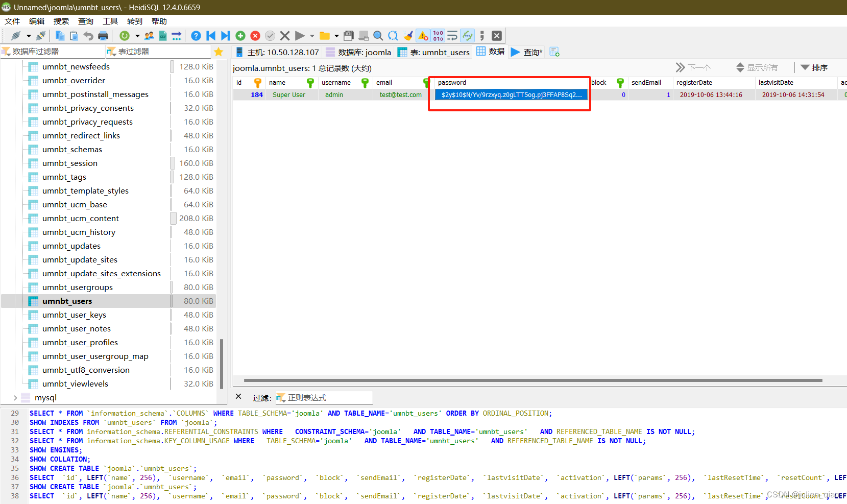Viewport: 847px width, 504px height.
Task: Click the cancel editing X icon
Action: [x=285, y=36]
